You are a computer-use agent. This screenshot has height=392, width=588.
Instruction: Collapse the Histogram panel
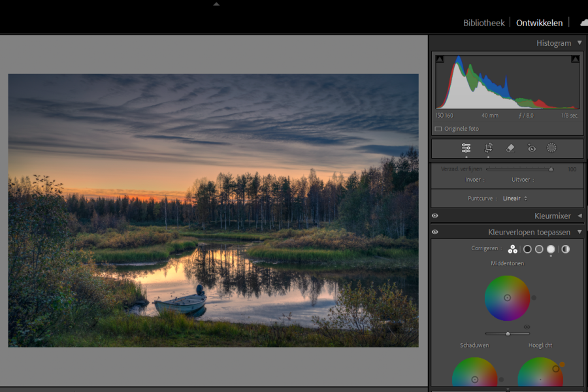coord(579,43)
